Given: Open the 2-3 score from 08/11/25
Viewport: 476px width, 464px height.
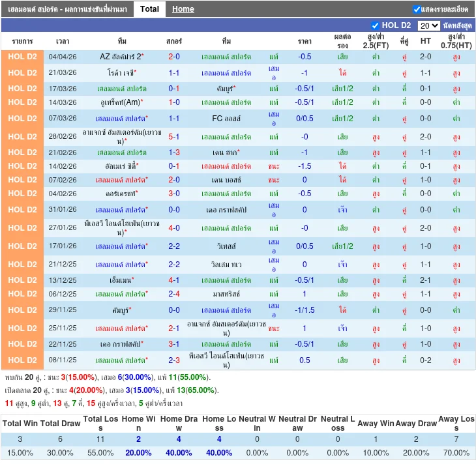Looking at the screenshot, I should point(174,360).
